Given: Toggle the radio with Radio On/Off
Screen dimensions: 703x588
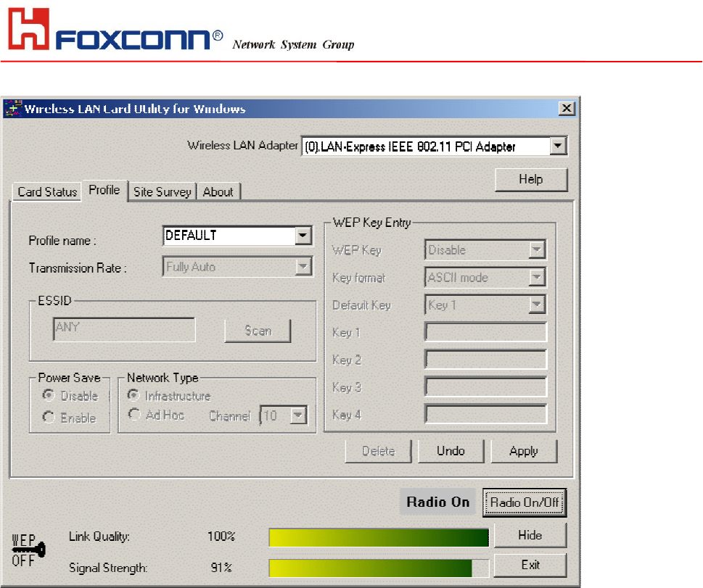Looking at the screenshot, I should tap(525, 502).
